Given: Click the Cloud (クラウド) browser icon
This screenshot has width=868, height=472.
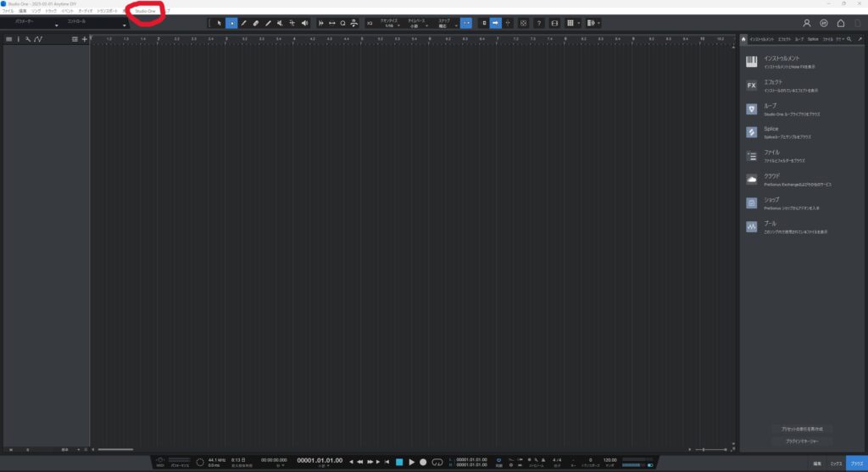Looking at the screenshot, I should (x=751, y=179).
